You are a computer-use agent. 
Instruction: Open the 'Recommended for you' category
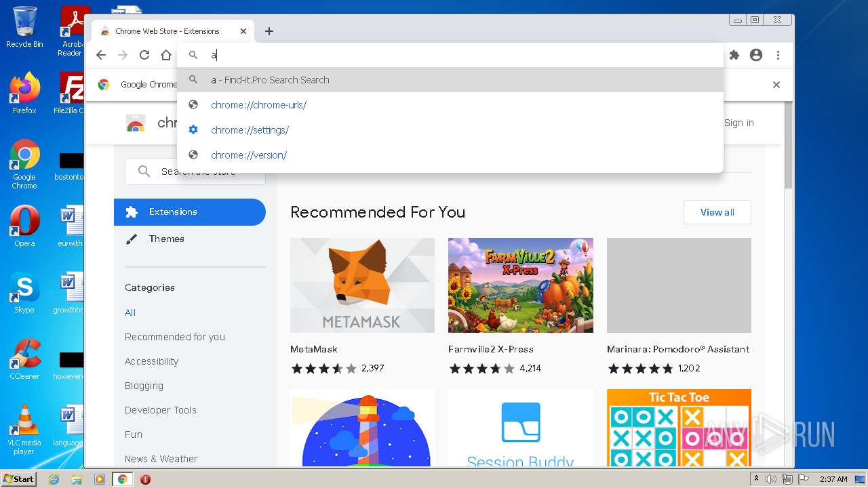pyautogui.click(x=175, y=337)
